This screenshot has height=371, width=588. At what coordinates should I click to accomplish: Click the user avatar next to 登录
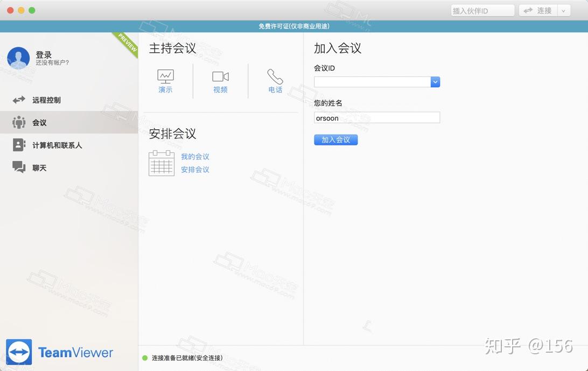(18, 58)
